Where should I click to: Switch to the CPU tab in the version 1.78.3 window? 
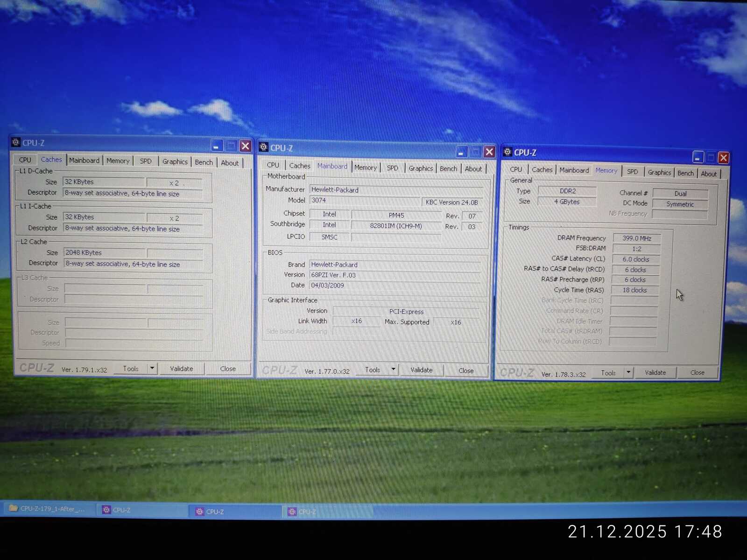(x=516, y=169)
